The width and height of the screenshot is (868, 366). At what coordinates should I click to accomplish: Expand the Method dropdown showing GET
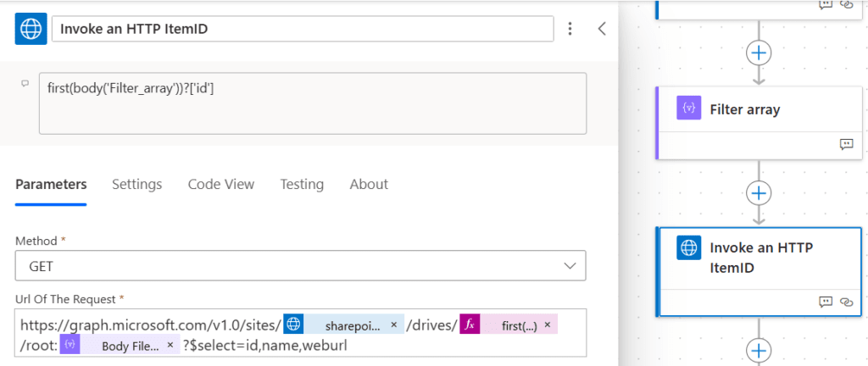click(300, 266)
